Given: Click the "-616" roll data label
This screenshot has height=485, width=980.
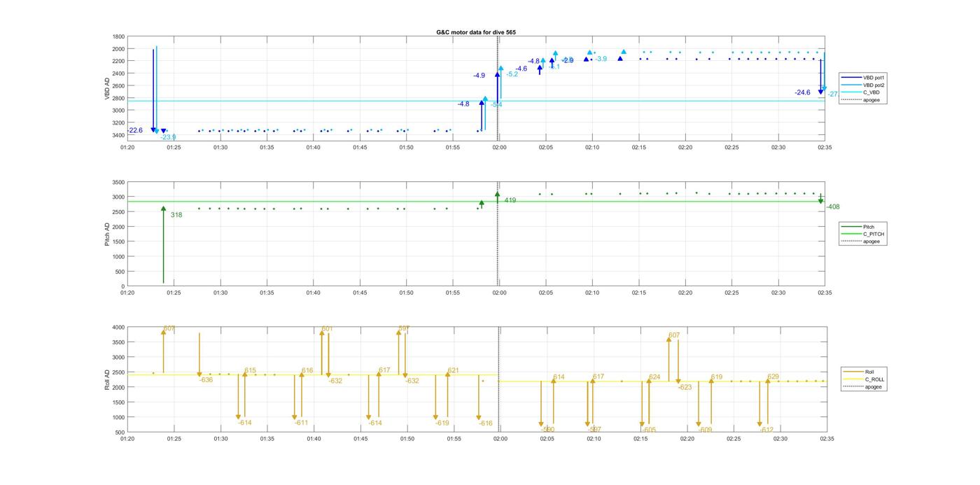Looking at the screenshot, I should coord(486,423).
